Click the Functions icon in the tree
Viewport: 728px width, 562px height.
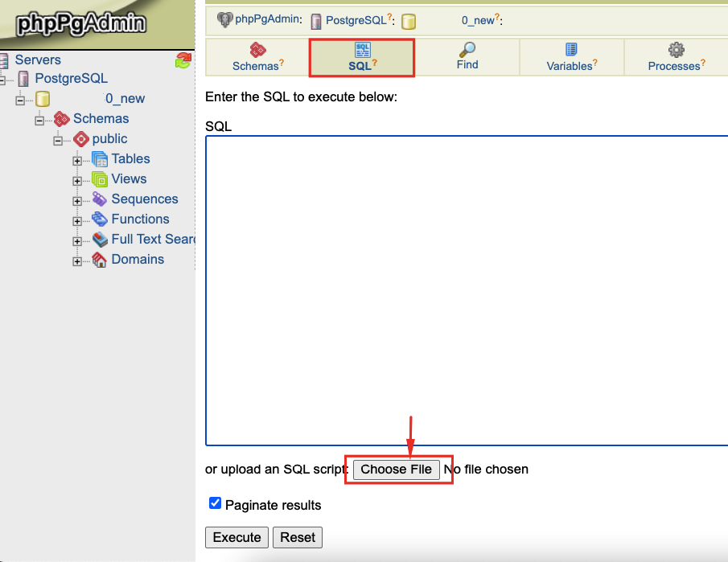(100, 219)
